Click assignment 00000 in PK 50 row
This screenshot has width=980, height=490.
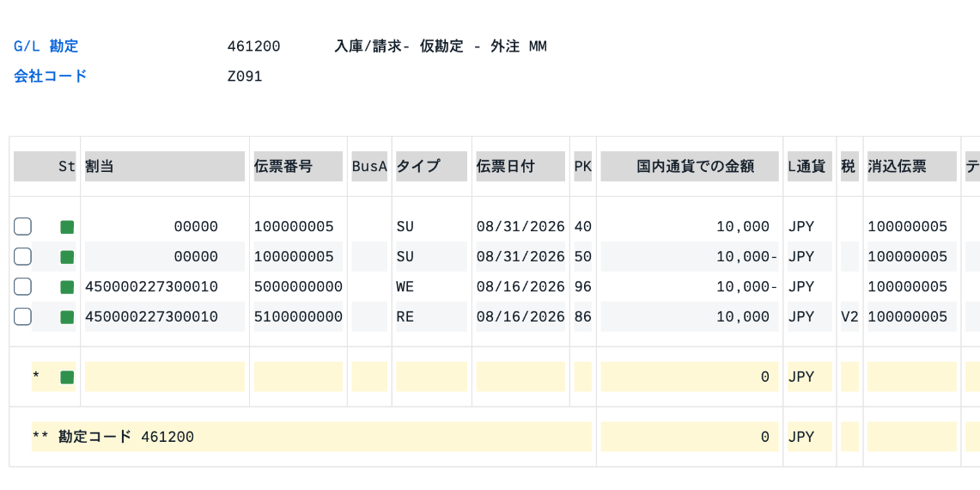tap(196, 256)
